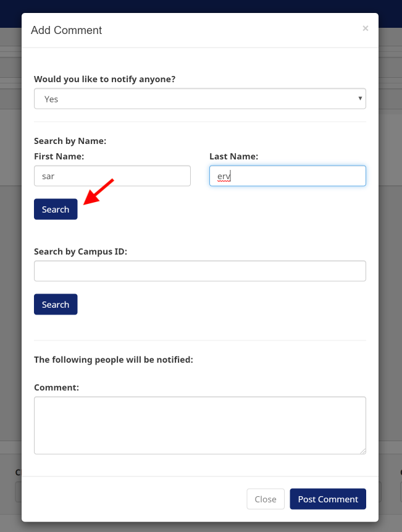Click the following people will be notified text
This screenshot has height=532, width=402.
click(114, 360)
